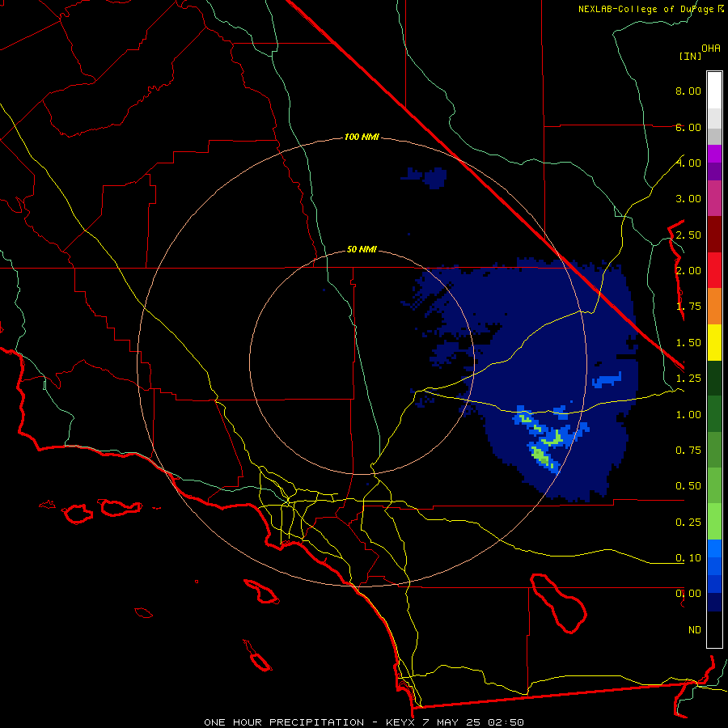Click the white legend swatch at 8.00
Image resolution: width=728 pixels, height=728 pixels.
pos(714,91)
